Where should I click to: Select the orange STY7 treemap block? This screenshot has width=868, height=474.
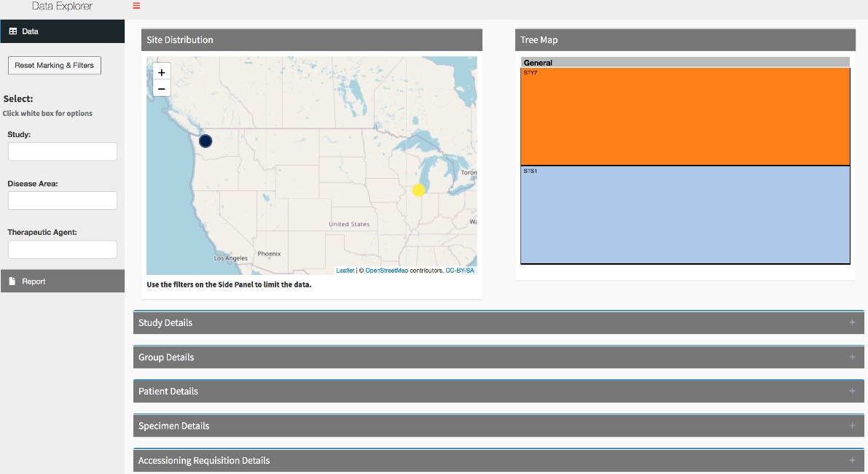pyautogui.click(x=685, y=117)
